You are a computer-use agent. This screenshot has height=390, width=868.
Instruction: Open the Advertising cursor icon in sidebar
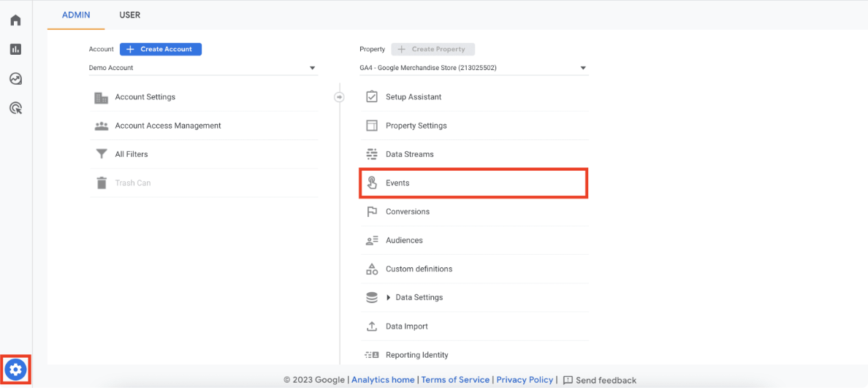tap(16, 108)
